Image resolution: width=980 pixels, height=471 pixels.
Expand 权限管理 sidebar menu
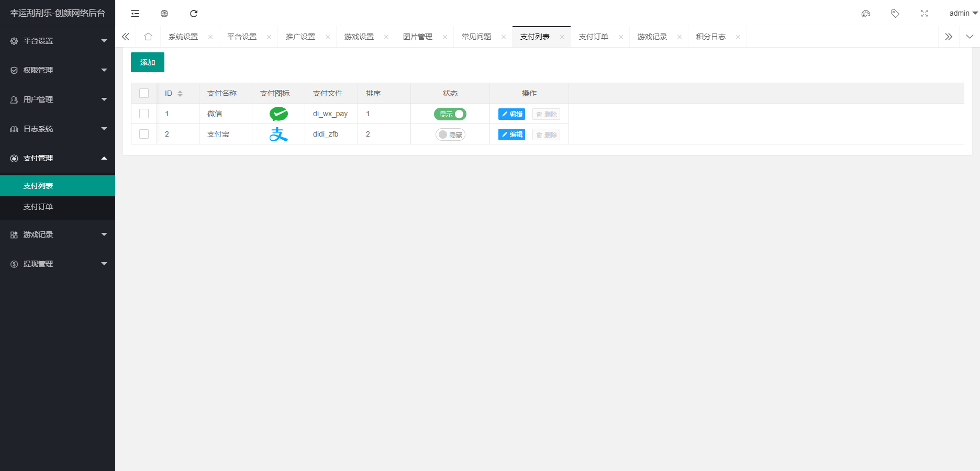[58, 70]
